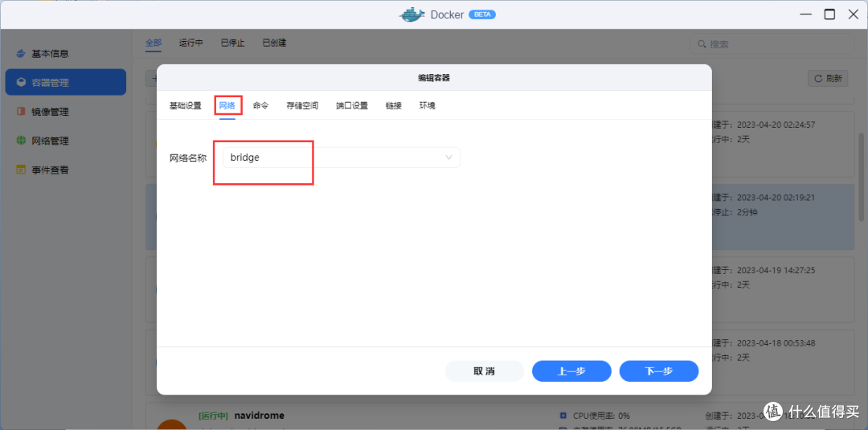The height and width of the screenshot is (430, 868).
Task: Click the search magnifier icon
Action: point(702,43)
